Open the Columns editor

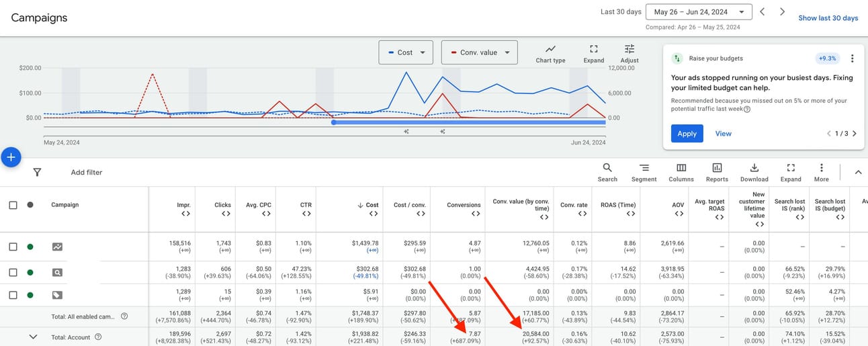tap(681, 173)
